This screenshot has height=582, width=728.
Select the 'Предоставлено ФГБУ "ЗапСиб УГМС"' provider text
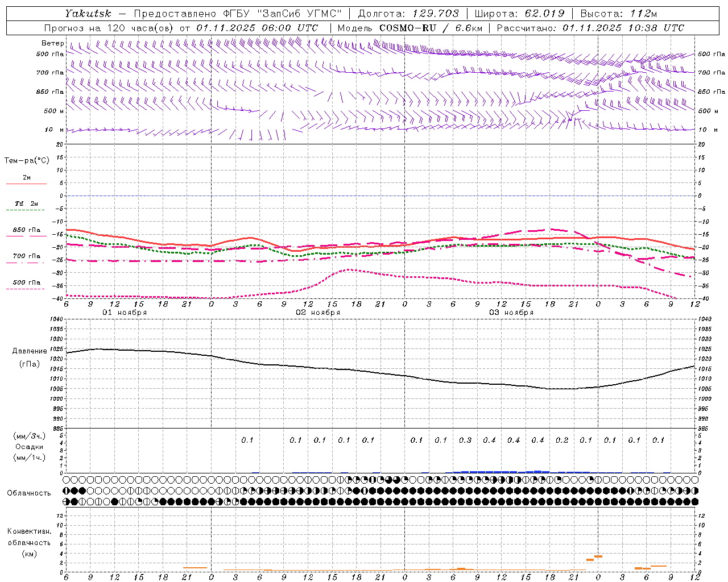(238, 14)
